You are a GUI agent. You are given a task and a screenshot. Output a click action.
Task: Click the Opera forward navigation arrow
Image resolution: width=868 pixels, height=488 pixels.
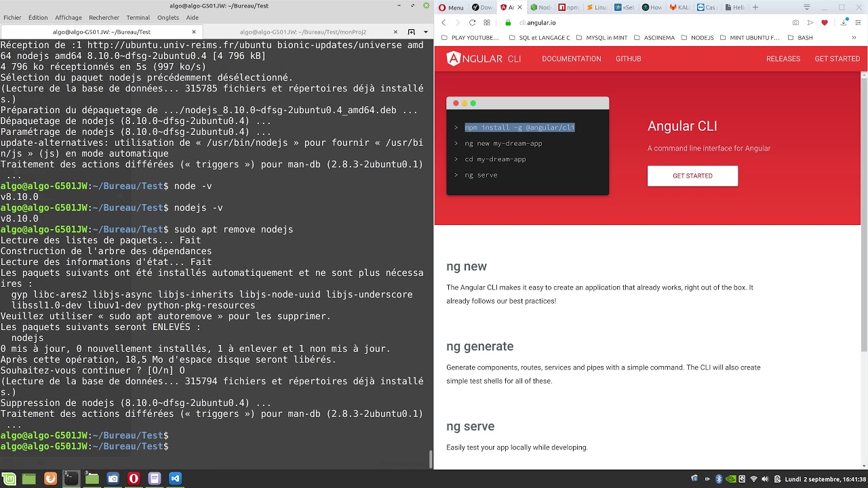458,22
